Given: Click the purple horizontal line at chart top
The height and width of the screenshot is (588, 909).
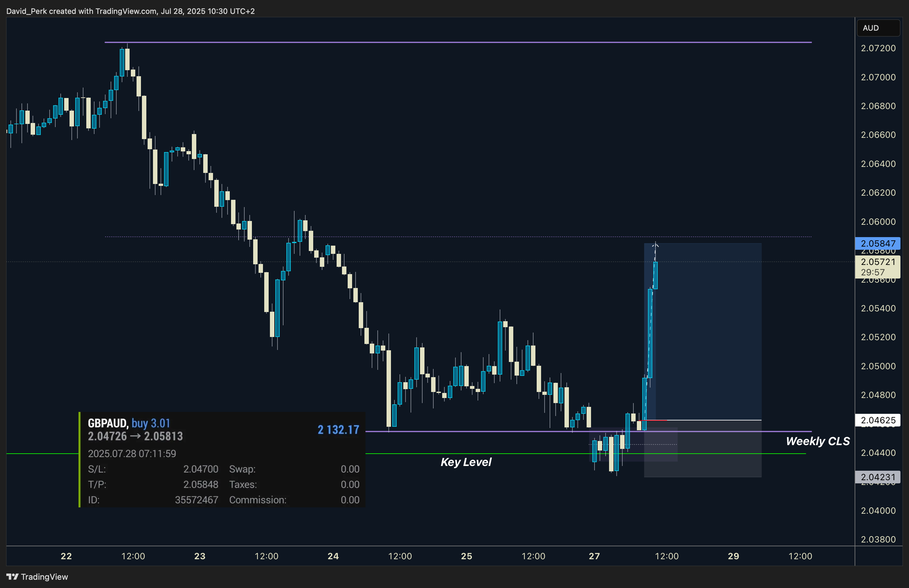Looking at the screenshot, I should click(458, 42).
